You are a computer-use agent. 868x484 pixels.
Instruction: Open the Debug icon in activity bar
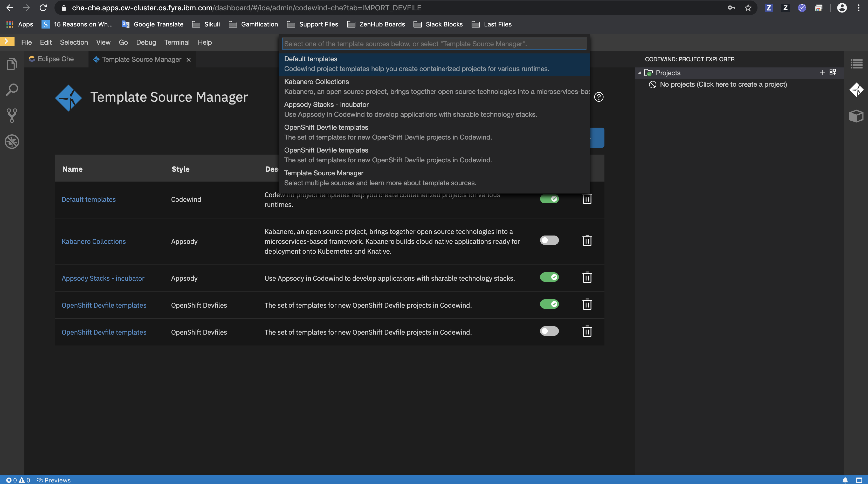tap(12, 141)
